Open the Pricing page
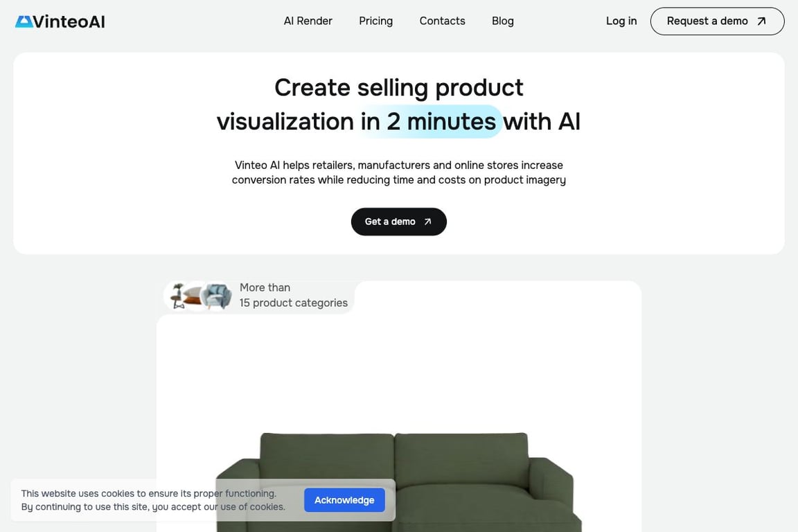 [375, 21]
